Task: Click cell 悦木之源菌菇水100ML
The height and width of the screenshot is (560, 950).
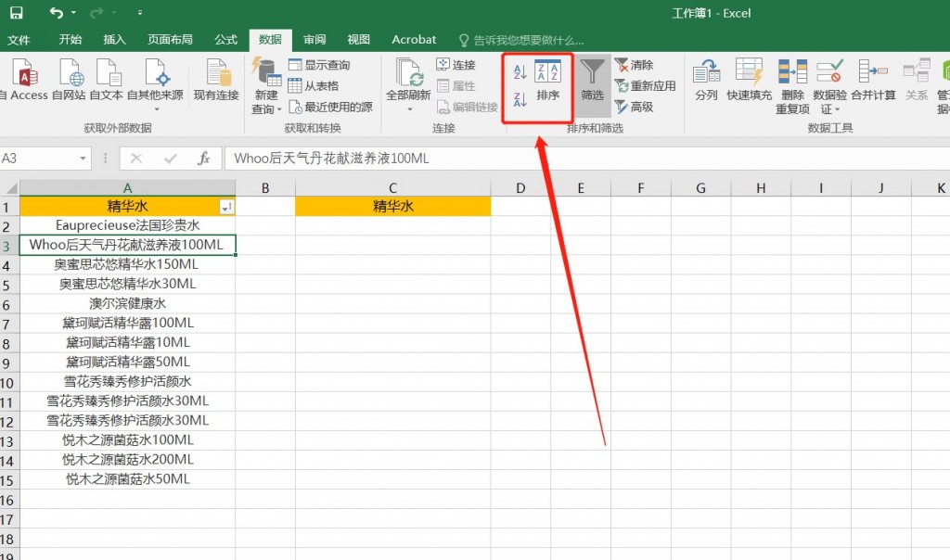Action: point(127,440)
